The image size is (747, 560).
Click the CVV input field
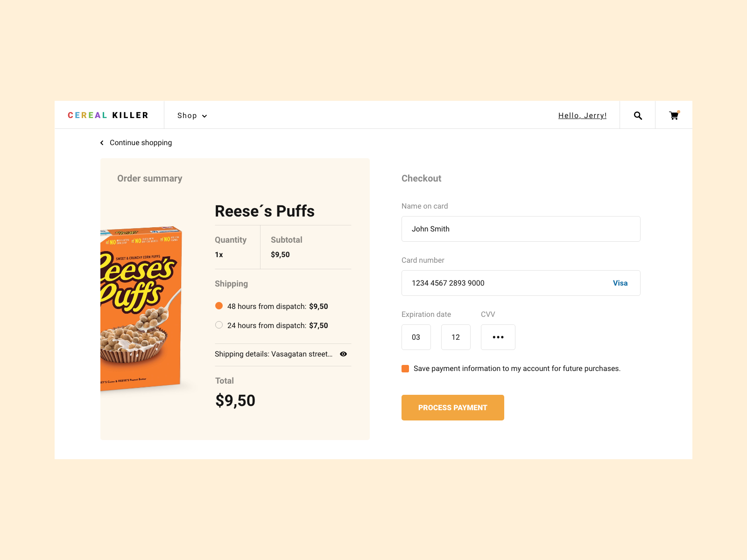(498, 337)
